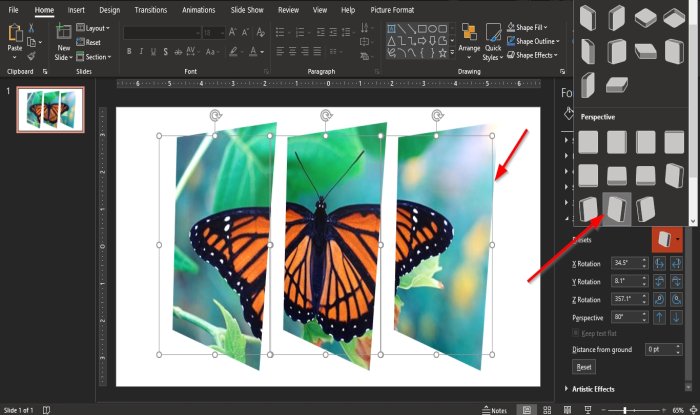
Task: Click the New Slide icon
Action: tap(64, 38)
